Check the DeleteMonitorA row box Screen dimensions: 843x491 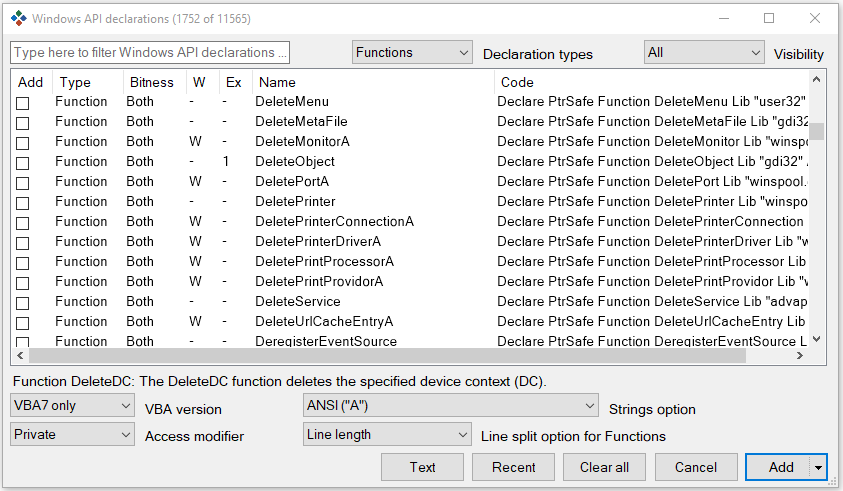coord(23,143)
